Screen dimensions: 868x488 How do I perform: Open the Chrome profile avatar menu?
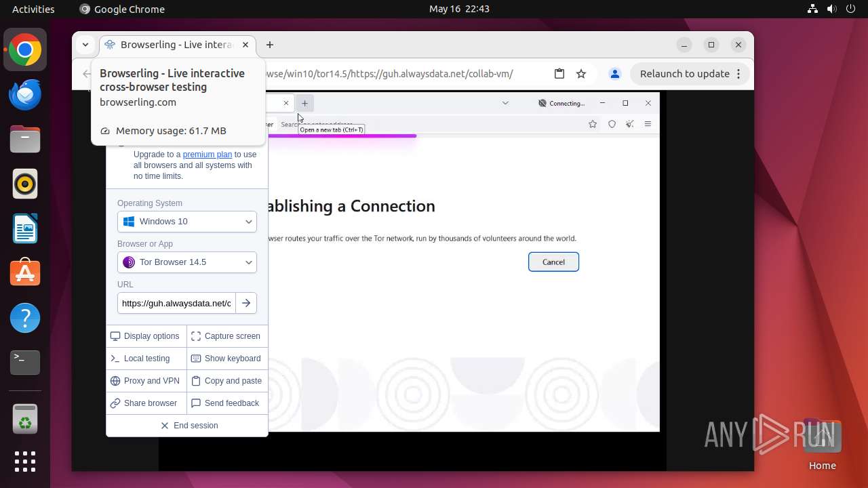(614, 74)
